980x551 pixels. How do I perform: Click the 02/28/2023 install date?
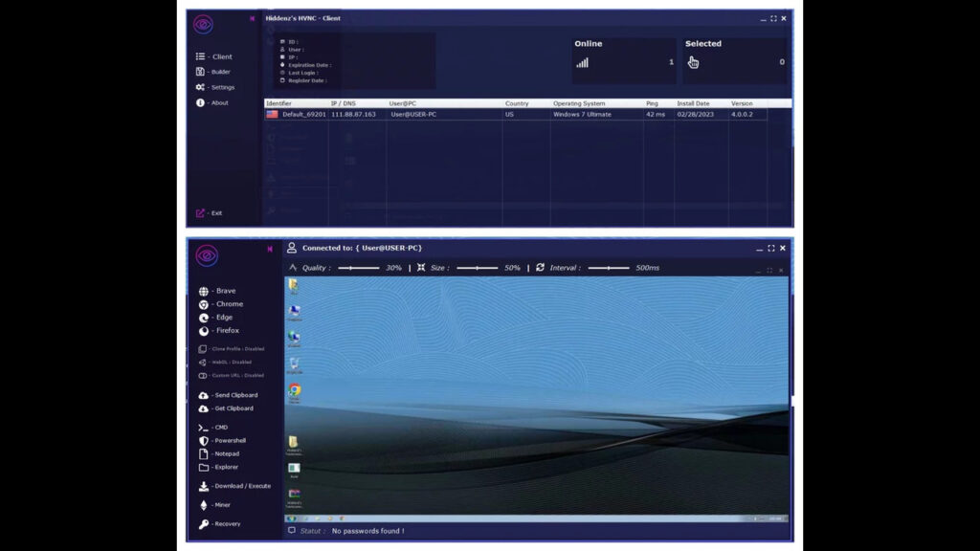(x=696, y=115)
